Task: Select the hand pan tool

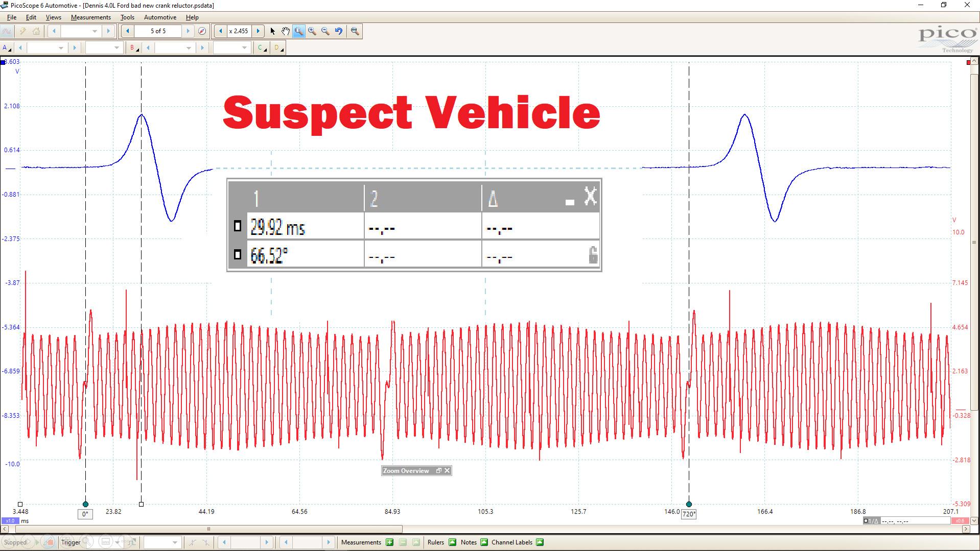Action: tap(286, 31)
